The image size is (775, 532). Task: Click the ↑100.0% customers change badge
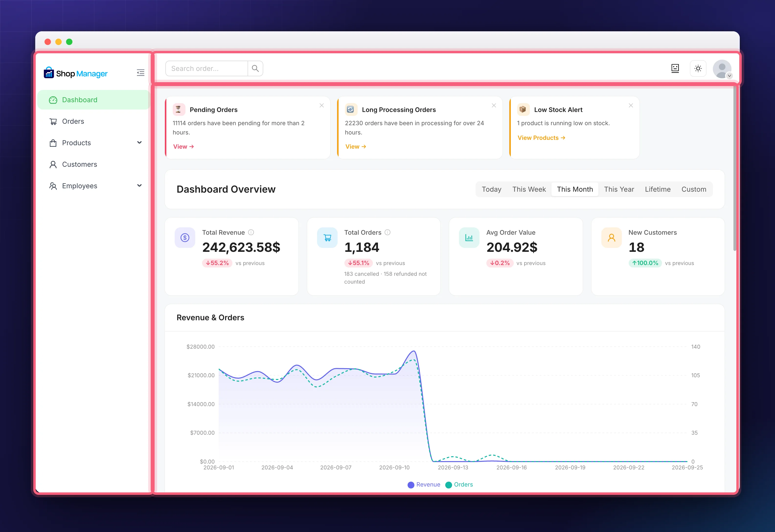(x=645, y=263)
